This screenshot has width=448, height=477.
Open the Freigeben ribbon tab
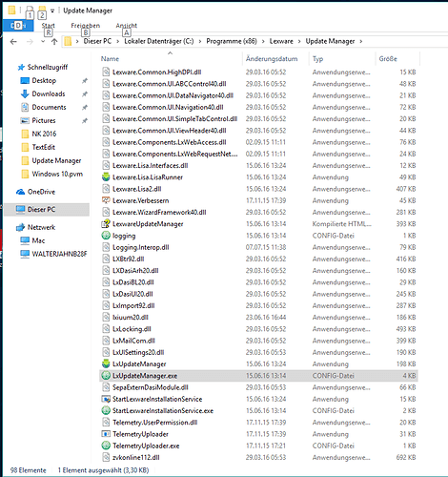[x=85, y=26]
